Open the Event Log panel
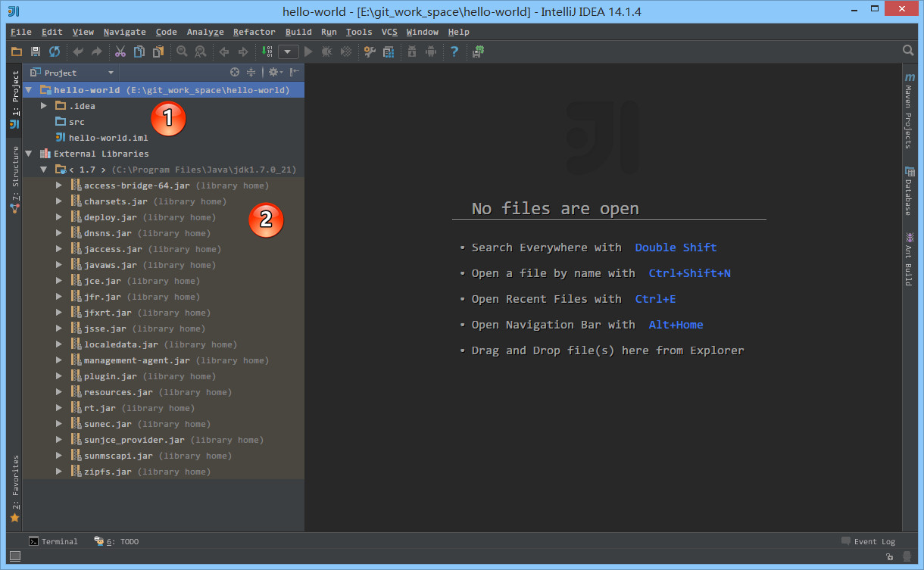Image resolution: width=924 pixels, height=570 pixels. [x=868, y=541]
